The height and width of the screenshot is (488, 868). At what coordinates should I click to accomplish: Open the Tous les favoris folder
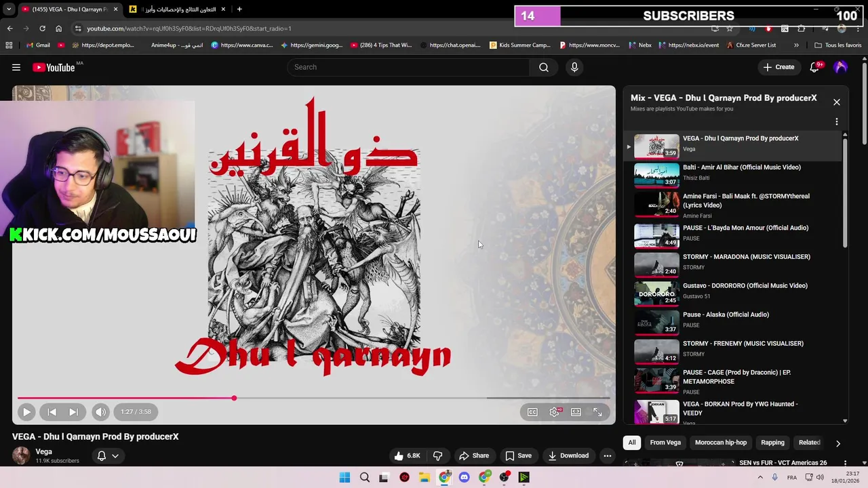(x=838, y=45)
